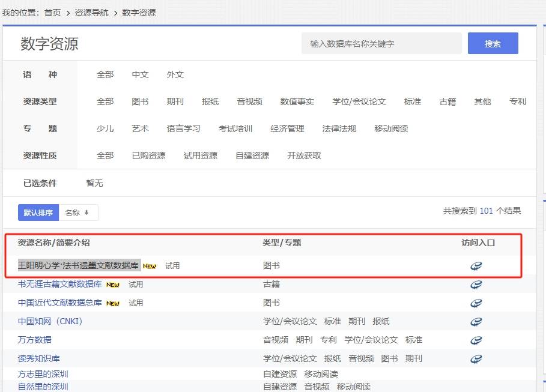
Task: Filter language by 外文
Action: tap(175, 74)
